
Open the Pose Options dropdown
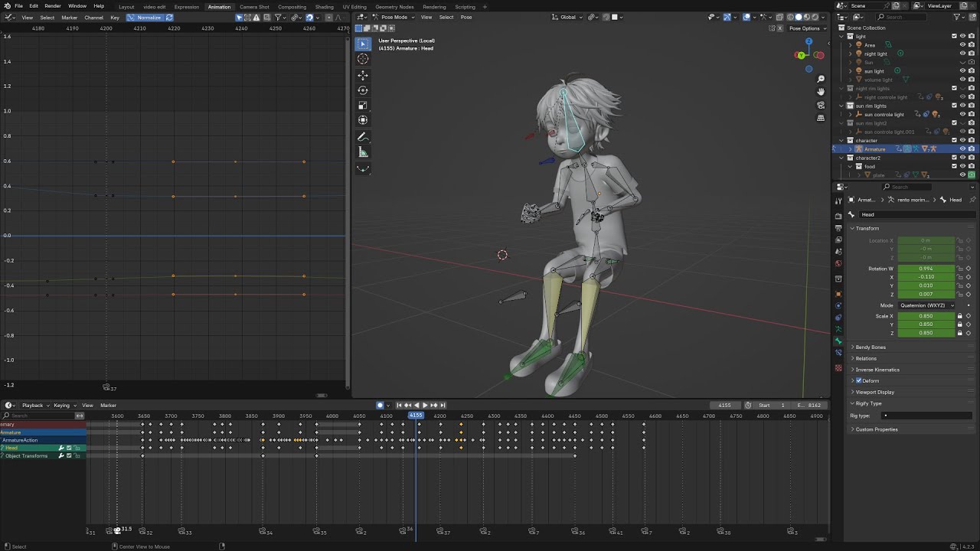(x=807, y=28)
